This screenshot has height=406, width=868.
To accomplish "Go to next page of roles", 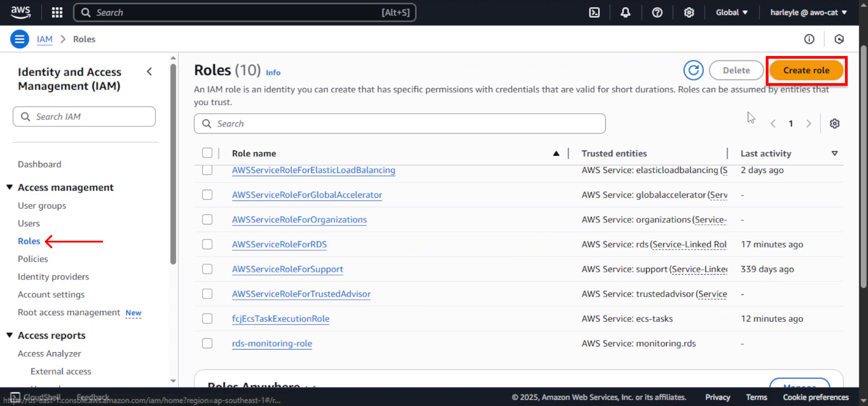I will click(x=808, y=123).
